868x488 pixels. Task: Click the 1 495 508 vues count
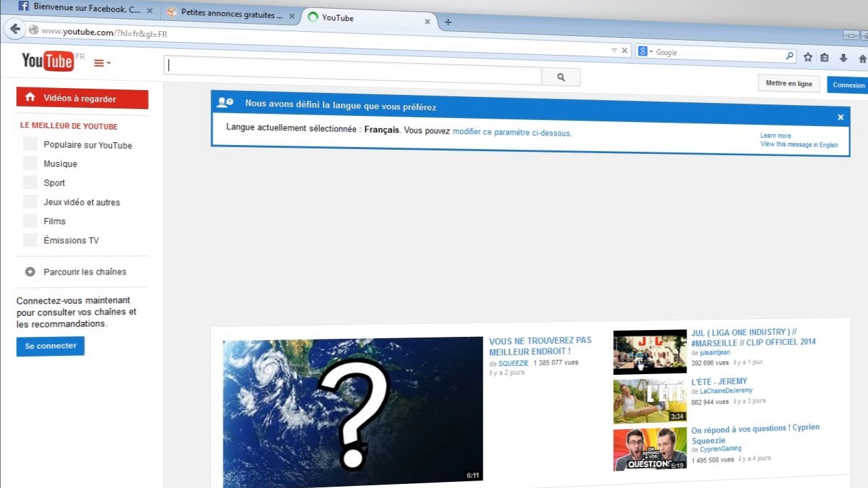pos(712,460)
